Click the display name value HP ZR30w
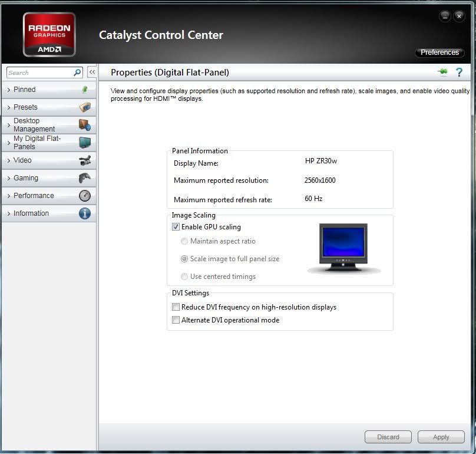This screenshot has width=476, height=454. coord(321,161)
